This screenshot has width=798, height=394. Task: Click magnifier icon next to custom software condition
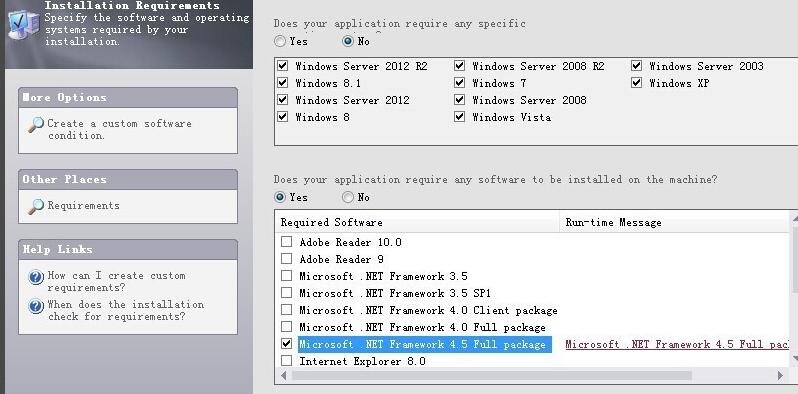coord(36,125)
